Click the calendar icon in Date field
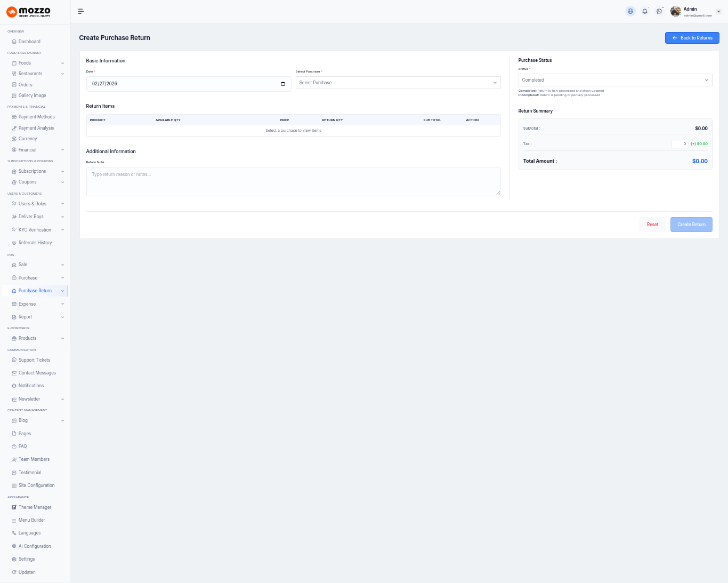Screen dimensions: 728x583 click(282, 84)
